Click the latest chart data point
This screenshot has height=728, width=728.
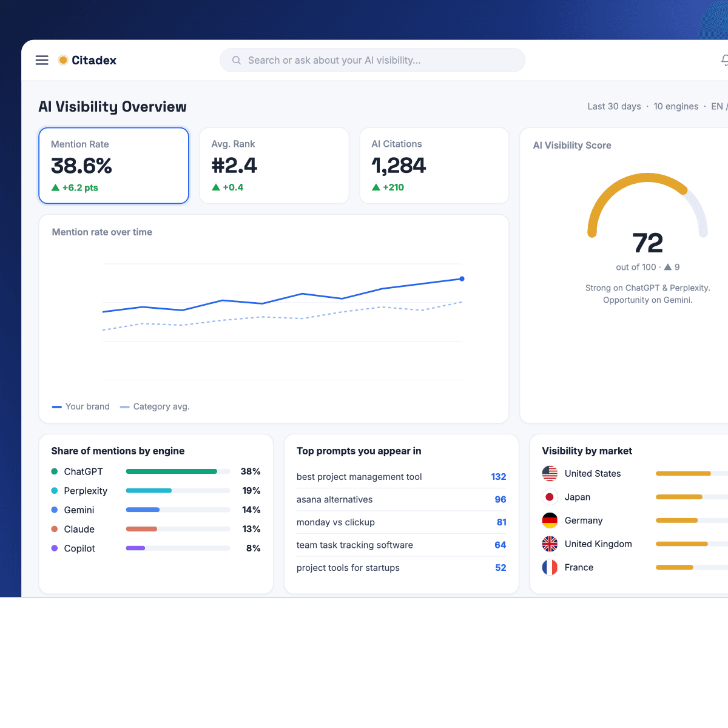[x=462, y=279]
